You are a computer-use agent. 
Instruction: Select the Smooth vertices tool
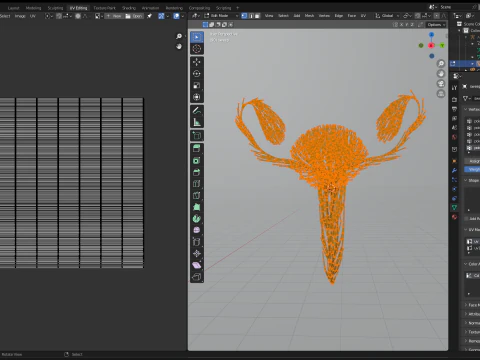coord(197,230)
